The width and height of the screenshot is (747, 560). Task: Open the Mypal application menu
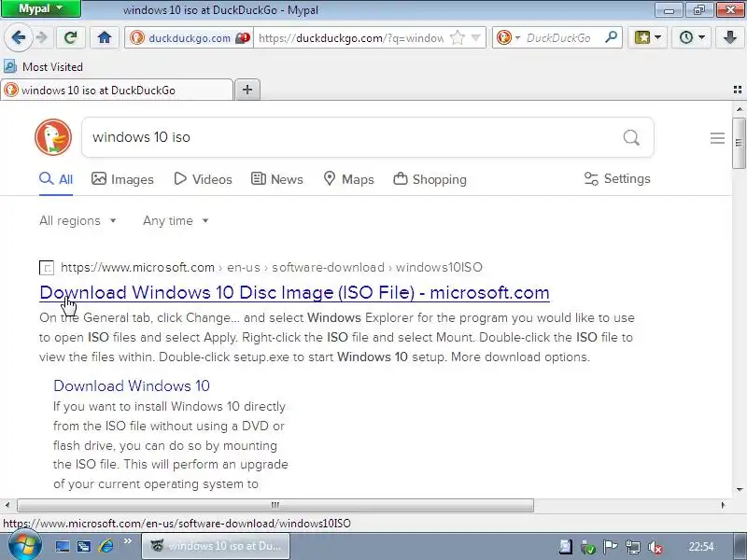[x=41, y=8]
